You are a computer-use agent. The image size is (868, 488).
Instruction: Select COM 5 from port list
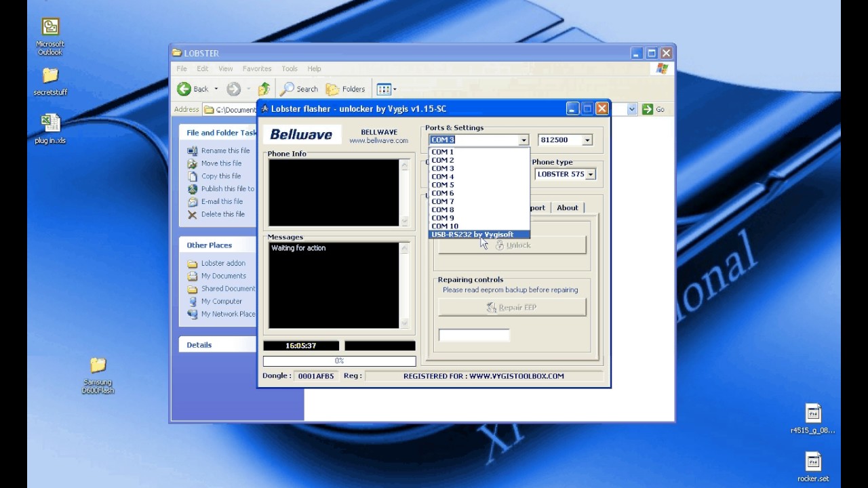pyautogui.click(x=479, y=184)
